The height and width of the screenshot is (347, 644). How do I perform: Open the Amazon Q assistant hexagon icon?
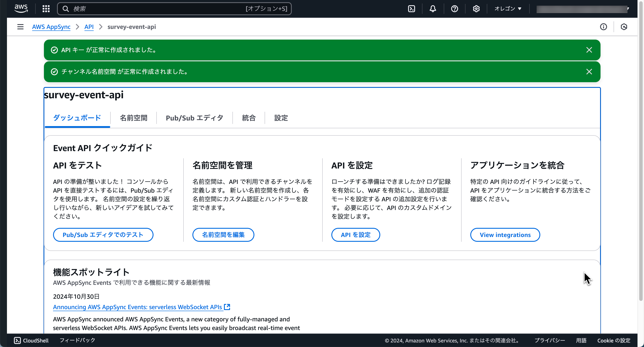point(624,27)
